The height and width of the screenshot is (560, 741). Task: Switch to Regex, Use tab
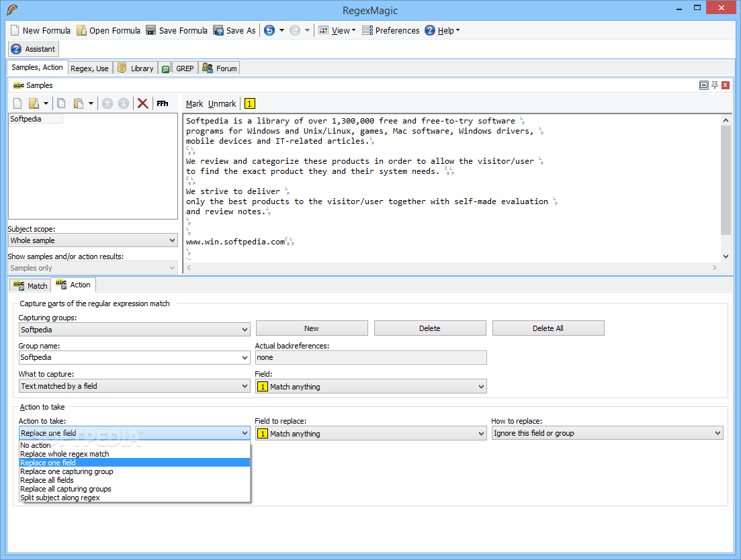click(90, 68)
